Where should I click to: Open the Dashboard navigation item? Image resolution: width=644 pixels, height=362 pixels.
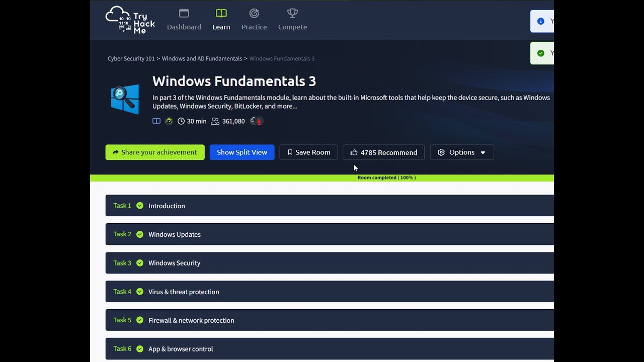(184, 20)
